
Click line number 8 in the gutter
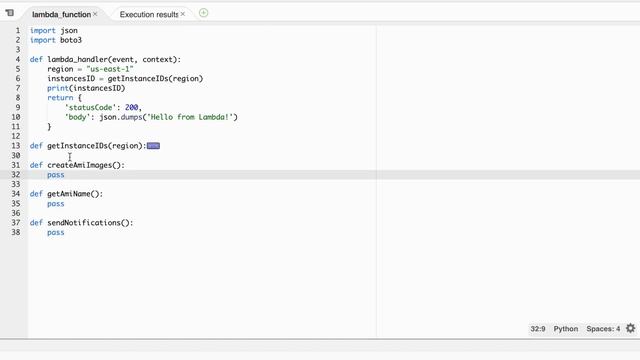click(18, 98)
